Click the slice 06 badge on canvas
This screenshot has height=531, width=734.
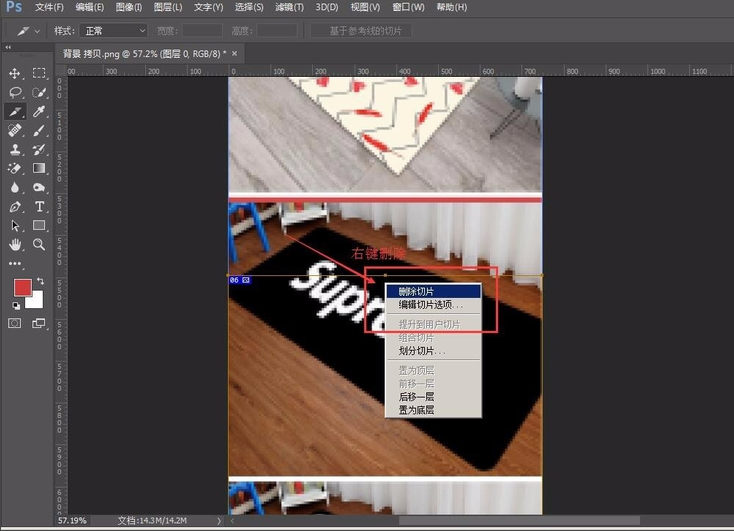[x=240, y=280]
